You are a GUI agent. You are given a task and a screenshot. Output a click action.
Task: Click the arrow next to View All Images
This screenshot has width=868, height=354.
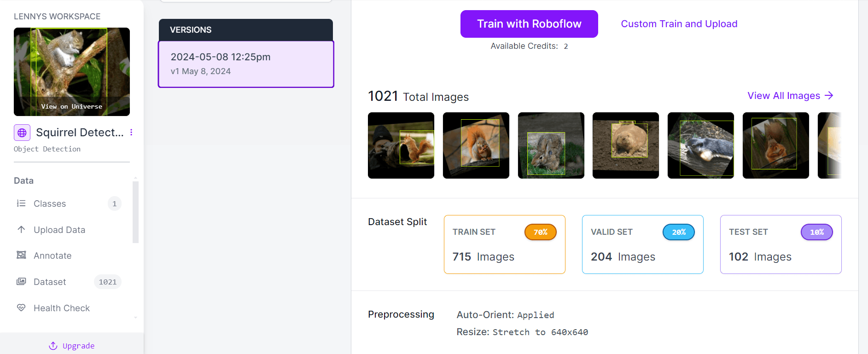click(x=829, y=95)
